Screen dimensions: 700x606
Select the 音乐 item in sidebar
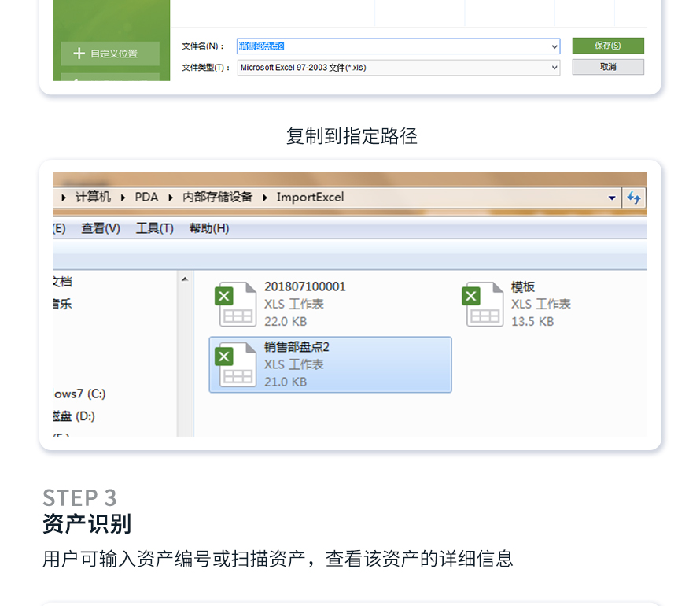62,304
